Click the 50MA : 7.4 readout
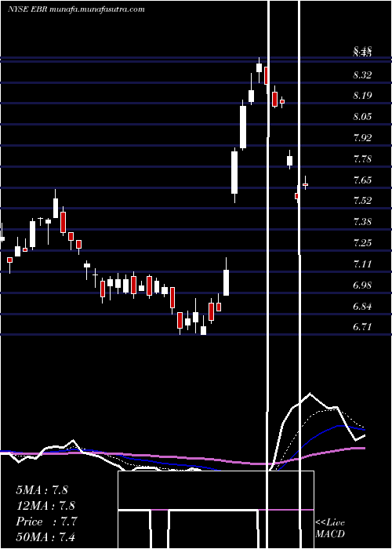The image size is (392, 549). pos(45,536)
